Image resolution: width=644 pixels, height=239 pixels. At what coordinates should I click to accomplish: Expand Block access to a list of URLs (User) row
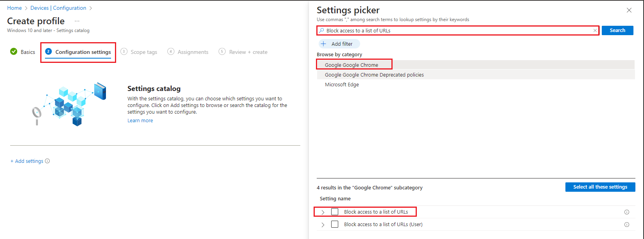(323, 225)
